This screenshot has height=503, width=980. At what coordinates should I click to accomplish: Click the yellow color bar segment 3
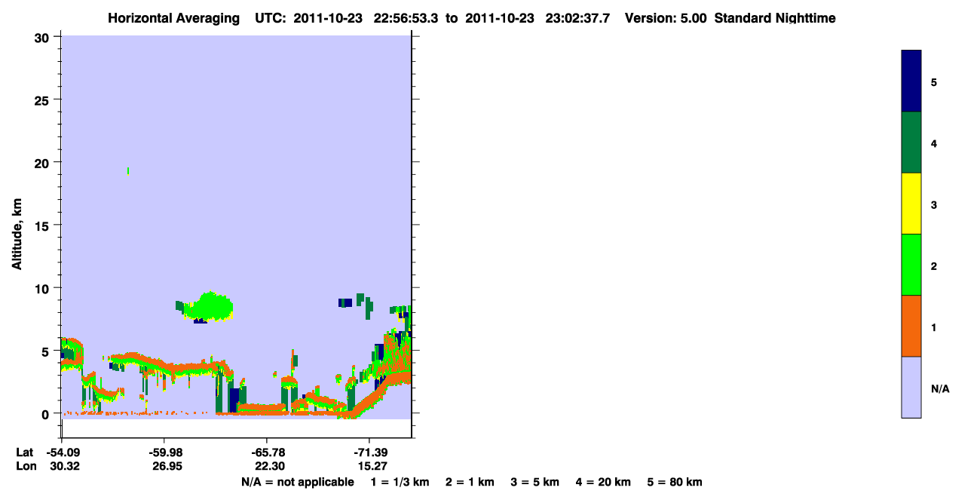pos(911,204)
